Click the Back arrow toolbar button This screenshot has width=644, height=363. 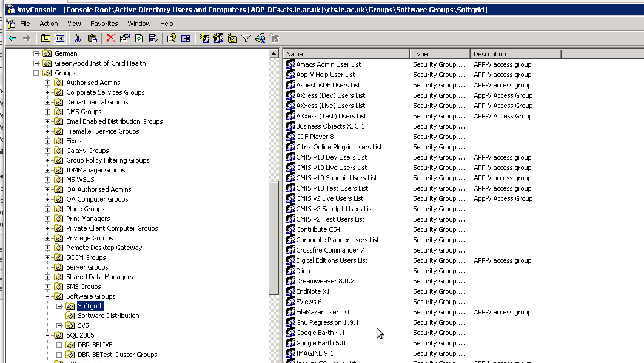(13, 38)
